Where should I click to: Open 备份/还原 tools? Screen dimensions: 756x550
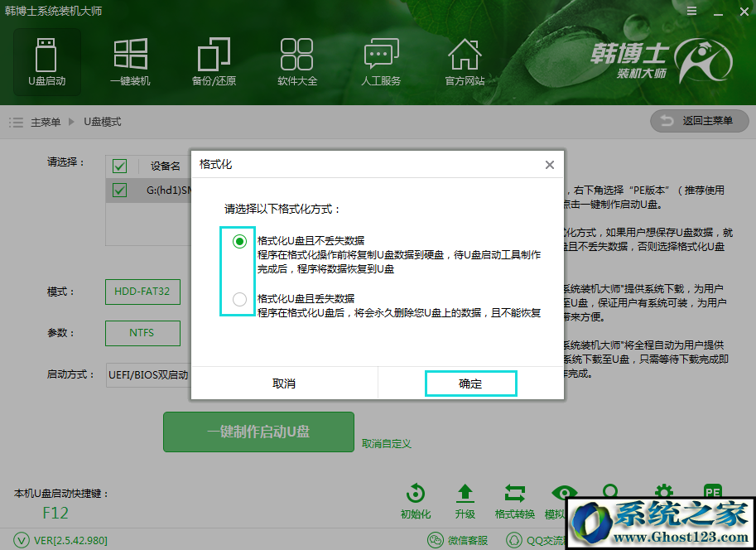(x=214, y=62)
